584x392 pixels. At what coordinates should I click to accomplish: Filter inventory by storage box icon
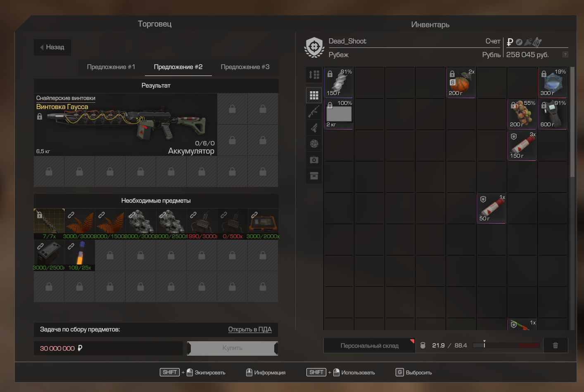click(314, 176)
